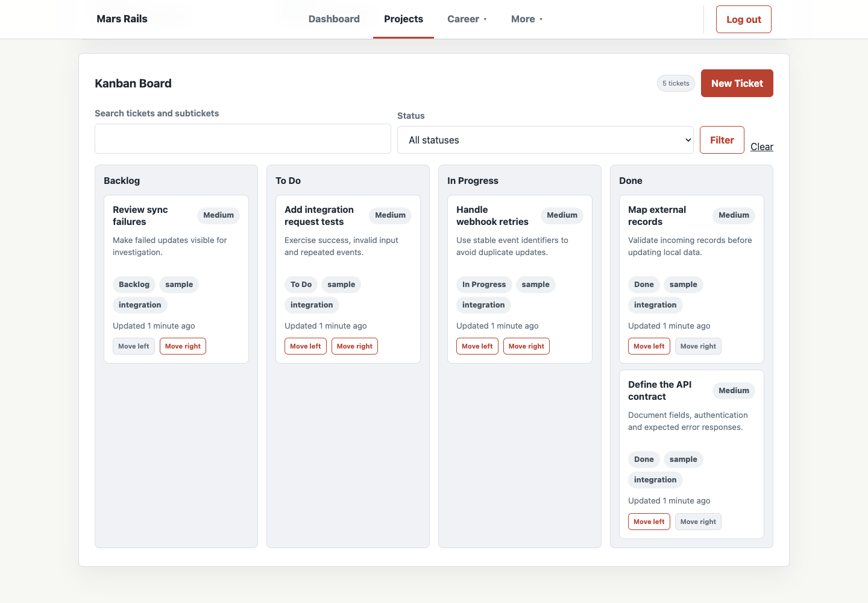This screenshot has width=868, height=603.
Task: Open the Review sync failures ticket title
Action: pos(140,216)
